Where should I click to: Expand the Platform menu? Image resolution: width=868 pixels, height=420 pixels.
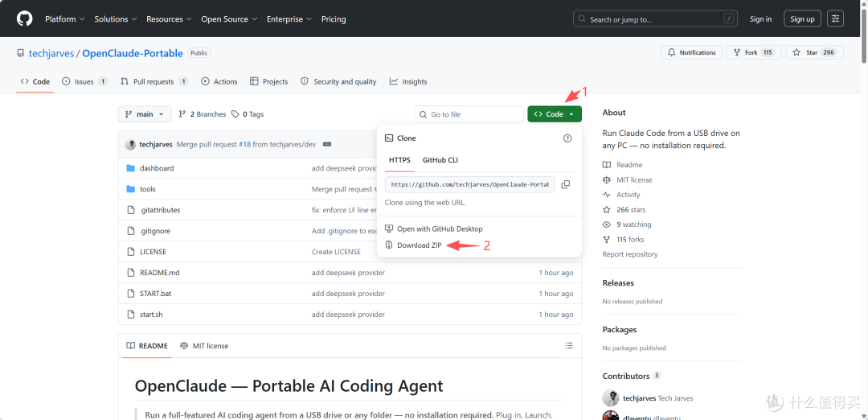tap(65, 19)
